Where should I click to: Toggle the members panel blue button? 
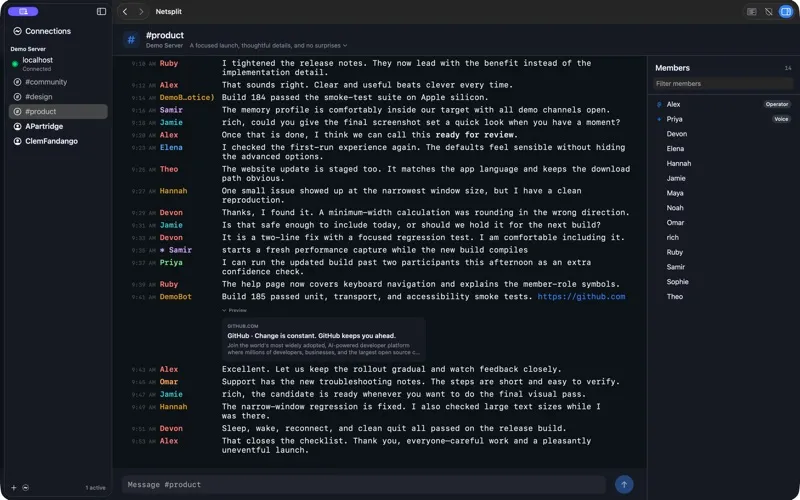(x=786, y=11)
